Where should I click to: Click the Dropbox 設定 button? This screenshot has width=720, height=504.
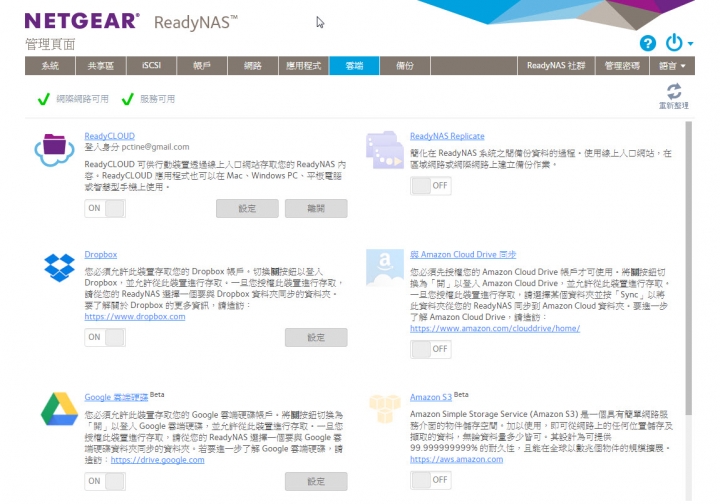[x=316, y=337]
